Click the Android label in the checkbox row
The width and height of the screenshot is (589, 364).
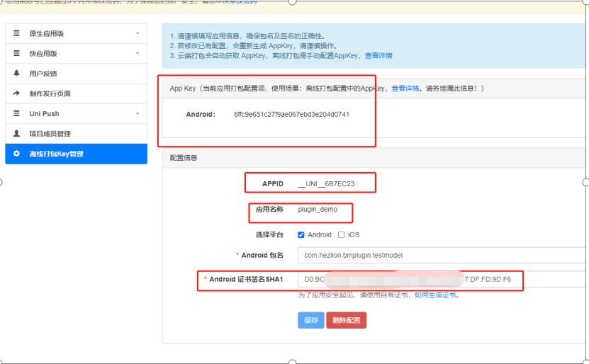point(319,235)
